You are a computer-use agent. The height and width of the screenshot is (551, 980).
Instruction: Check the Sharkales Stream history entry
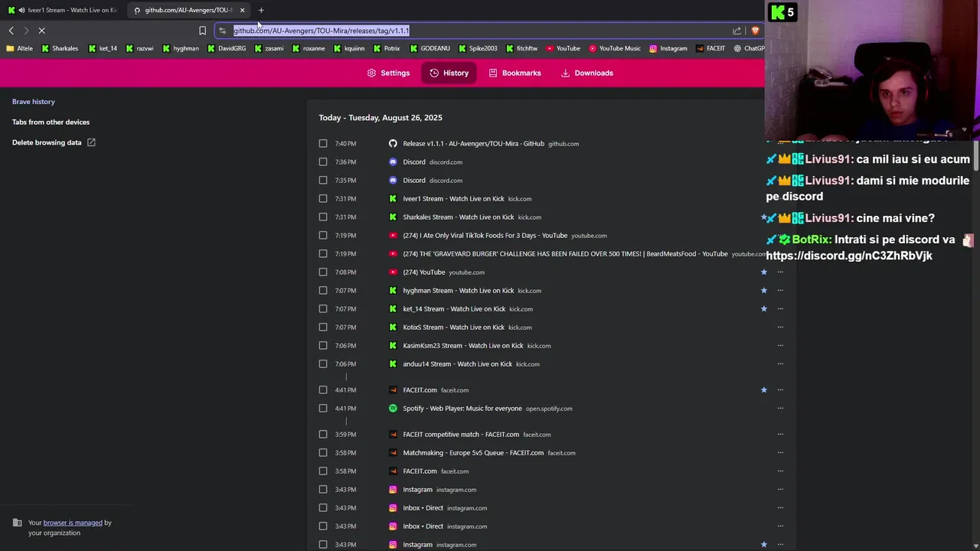point(323,217)
